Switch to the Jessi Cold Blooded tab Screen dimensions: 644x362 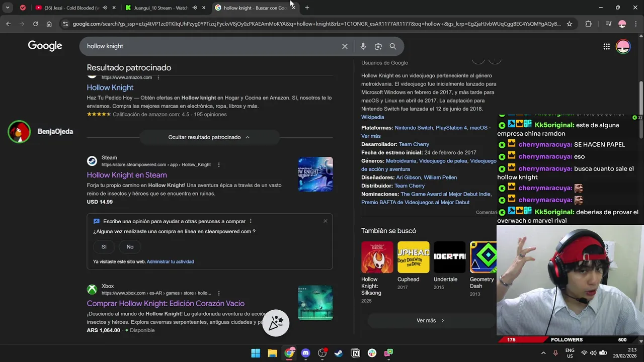coord(73,8)
